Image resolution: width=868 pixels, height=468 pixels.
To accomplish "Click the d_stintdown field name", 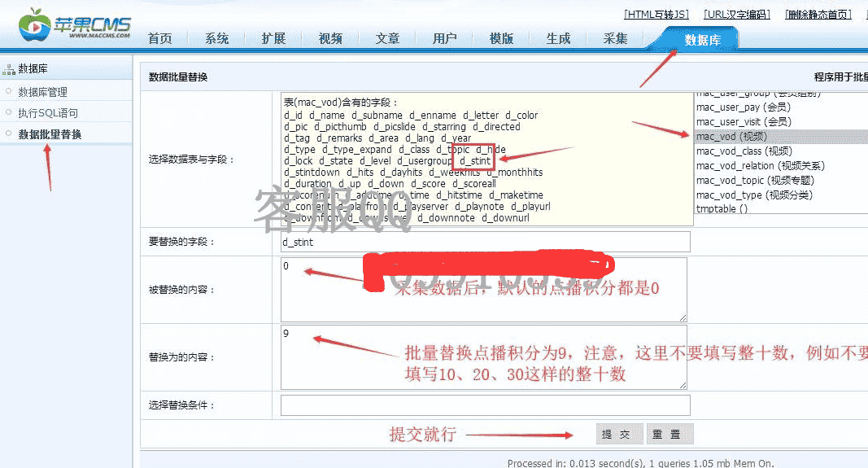I will click(312, 173).
